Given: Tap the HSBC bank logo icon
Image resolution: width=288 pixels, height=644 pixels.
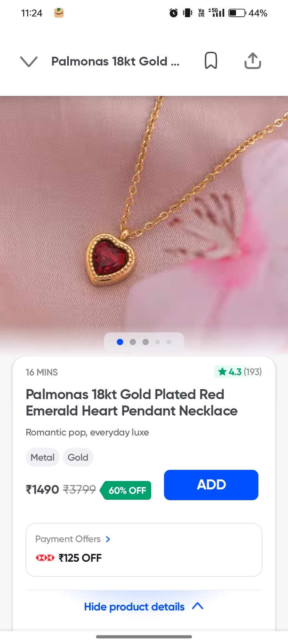Looking at the screenshot, I should coord(45,558).
